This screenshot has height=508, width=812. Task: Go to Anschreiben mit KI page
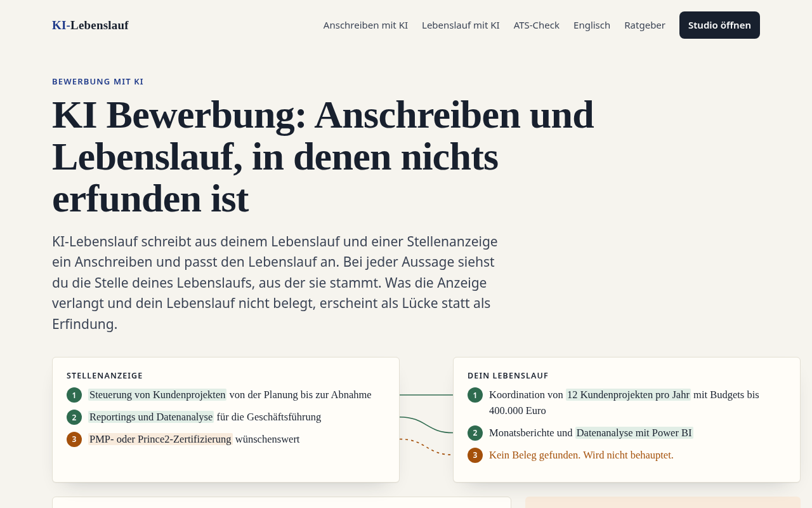coord(365,25)
